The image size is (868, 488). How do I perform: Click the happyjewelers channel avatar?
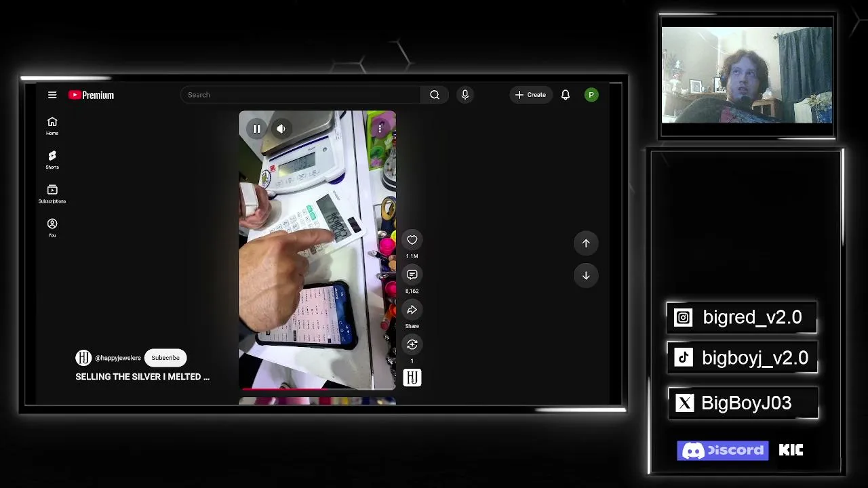[83, 358]
